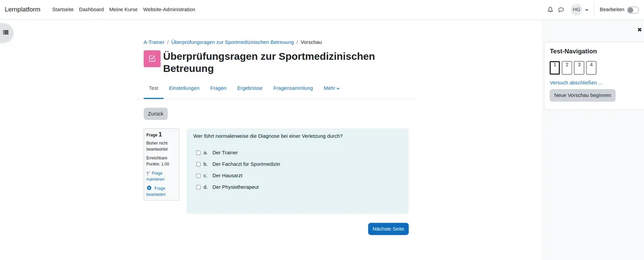
Task: Toggle the Bearbeiten edit mode switch
Action: 633,10
